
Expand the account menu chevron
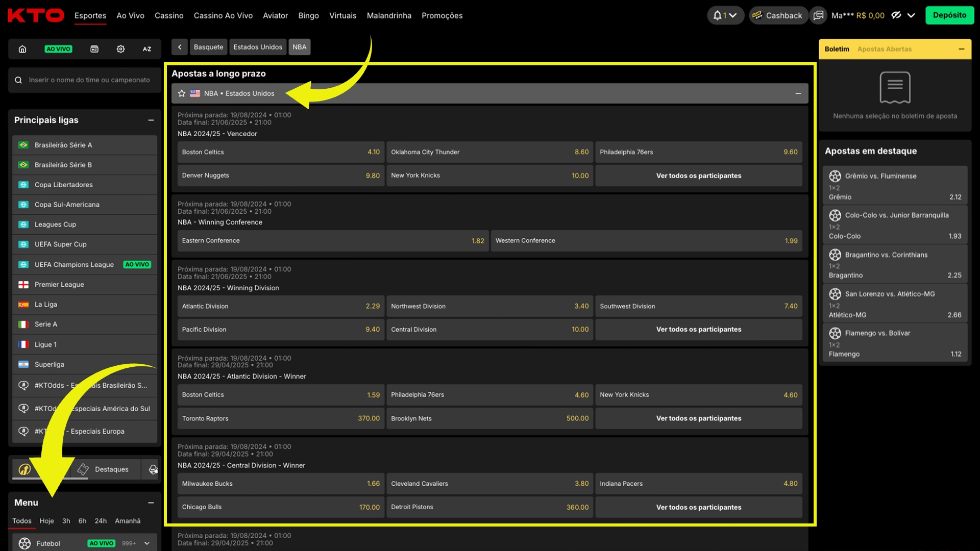pyautogui.click(x=911, y=15)
